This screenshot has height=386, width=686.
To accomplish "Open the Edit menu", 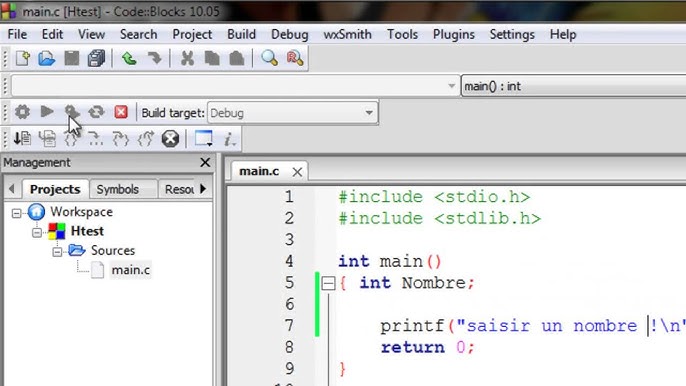I will click(52, 34).
